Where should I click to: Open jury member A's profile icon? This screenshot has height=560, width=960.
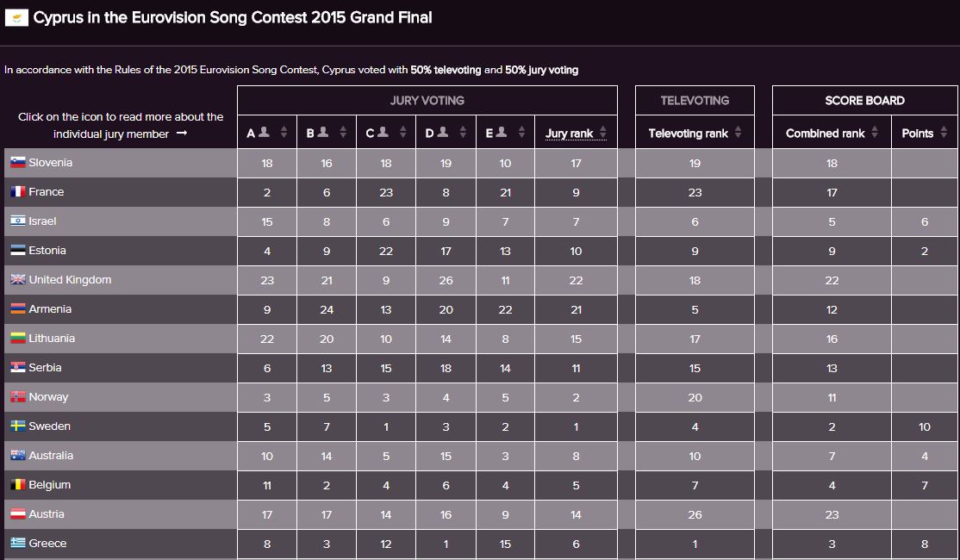click(264, 133)
